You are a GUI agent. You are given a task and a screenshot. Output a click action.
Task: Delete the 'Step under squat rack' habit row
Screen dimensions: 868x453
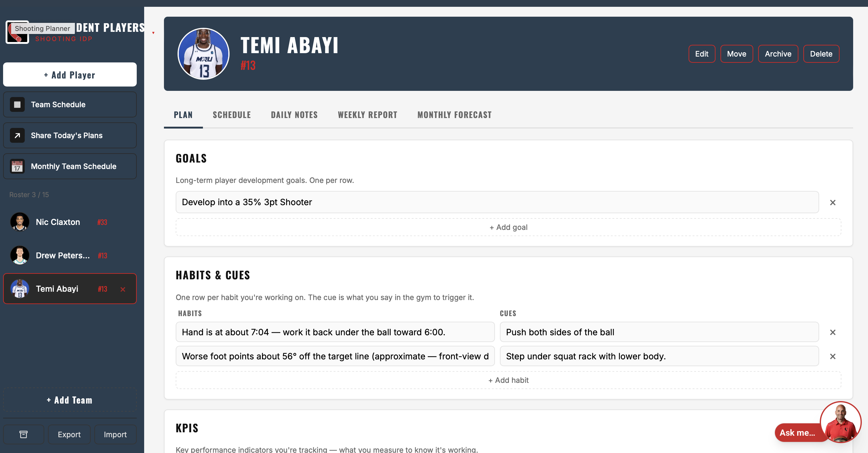(833, 356)
